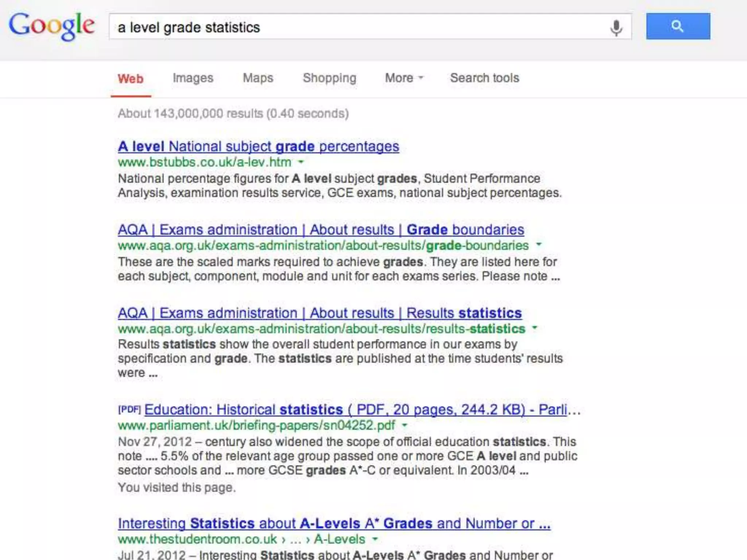Open 'A level National subject grade percentages' link
This screenshot has width=747, height=560.
pos(258,147)
